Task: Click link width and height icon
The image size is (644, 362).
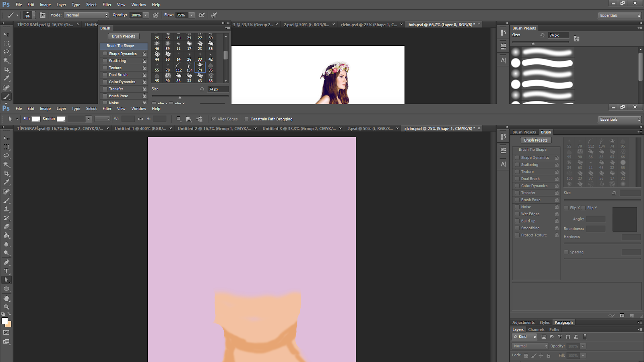Action: 140,119
